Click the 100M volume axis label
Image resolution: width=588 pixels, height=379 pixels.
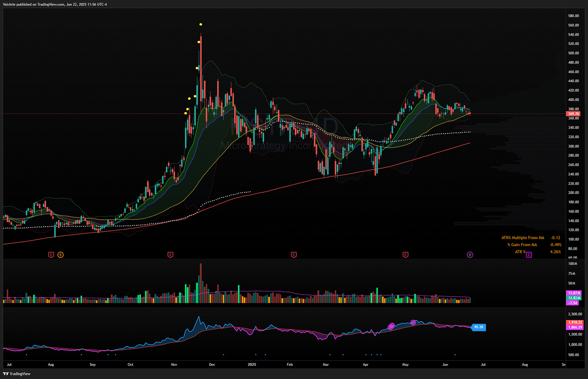tap(573, 264)
